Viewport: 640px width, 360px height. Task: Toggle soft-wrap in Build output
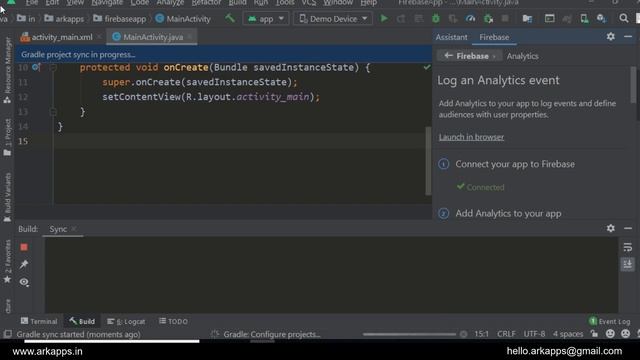point(628,247)
